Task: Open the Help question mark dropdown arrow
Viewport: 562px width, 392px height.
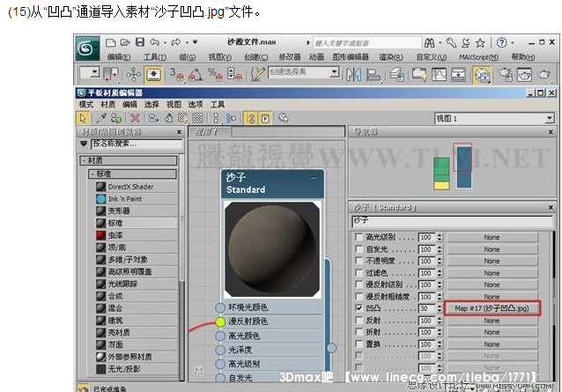Action: click(513, 43)
